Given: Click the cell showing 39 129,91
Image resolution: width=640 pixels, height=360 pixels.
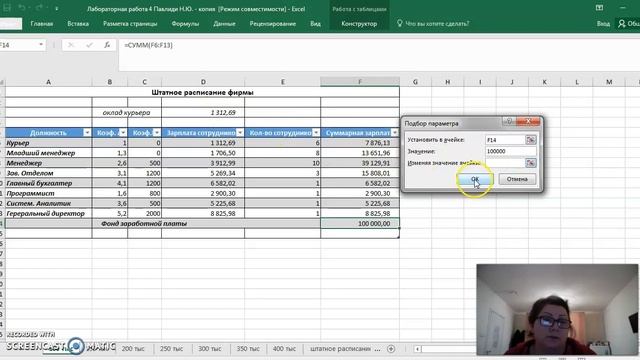Looking at the screenshot, I should 360,163.
